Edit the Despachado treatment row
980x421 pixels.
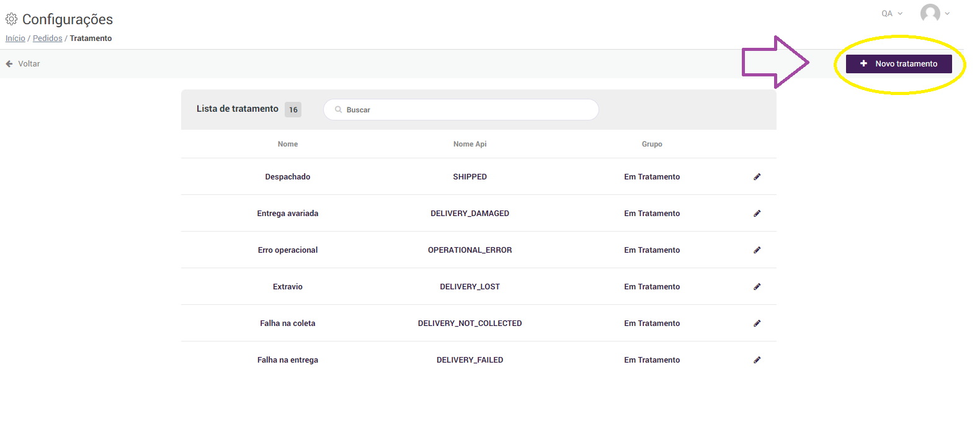757,177
